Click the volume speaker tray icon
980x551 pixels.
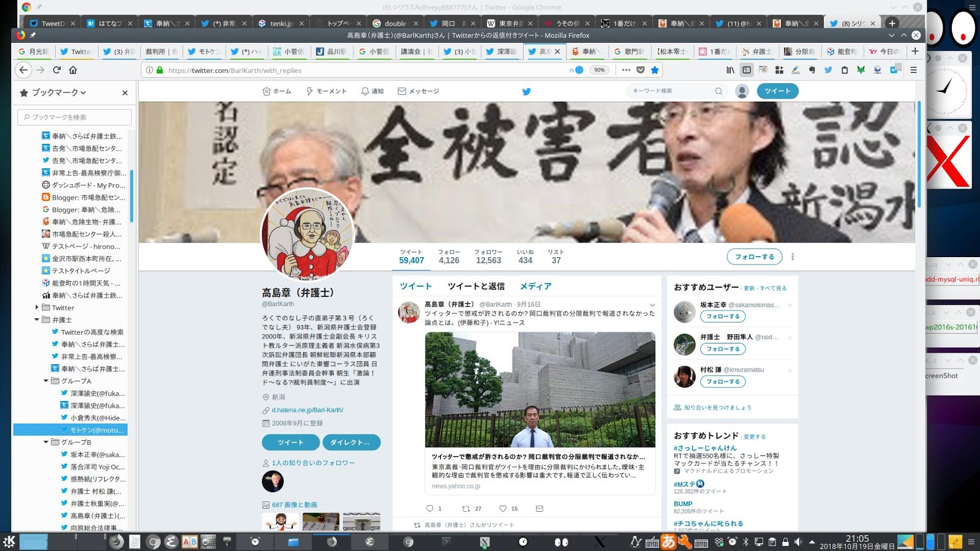pos(798,542)
